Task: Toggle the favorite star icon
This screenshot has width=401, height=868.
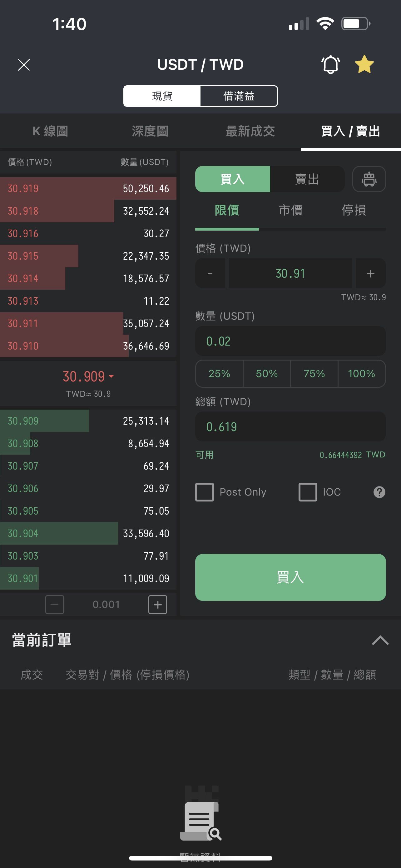Action: pyautogui.click(x=364, y=64)
